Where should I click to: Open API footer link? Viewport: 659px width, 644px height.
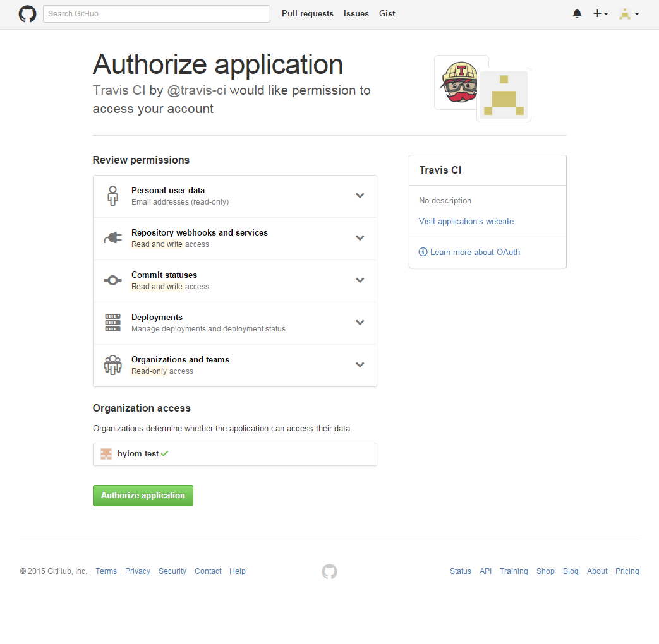pyautogui.click(x=485, y=571)
